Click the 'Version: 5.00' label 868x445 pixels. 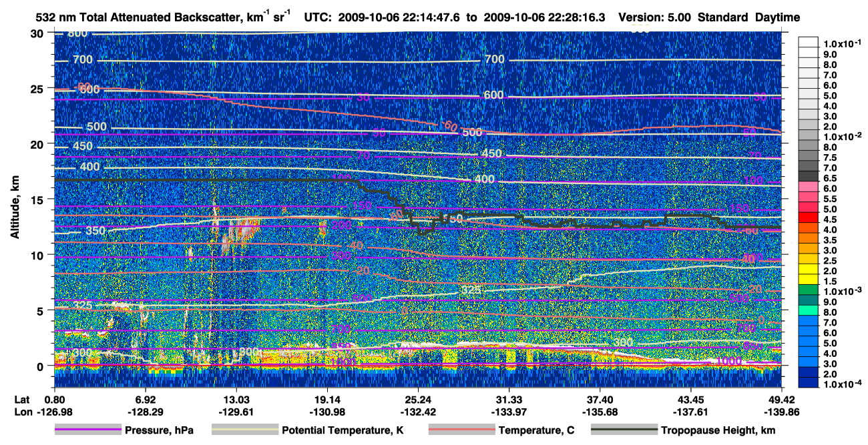pos(655,17)
